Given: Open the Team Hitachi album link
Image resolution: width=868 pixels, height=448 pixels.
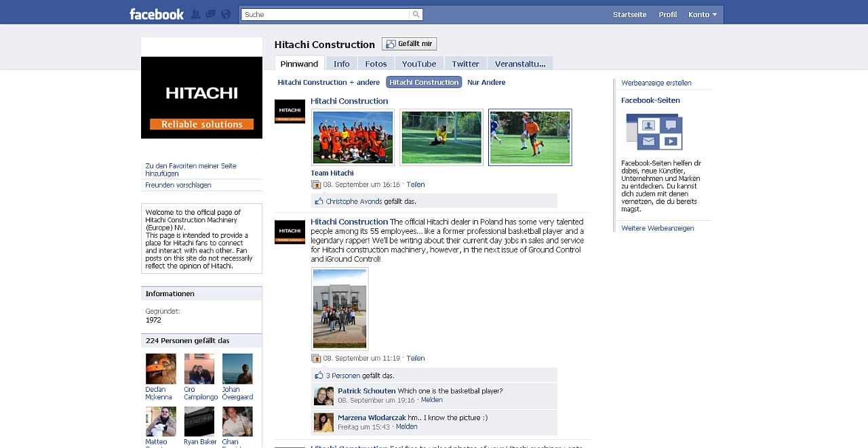Looking at the screenshot, I should click(332, 173).
